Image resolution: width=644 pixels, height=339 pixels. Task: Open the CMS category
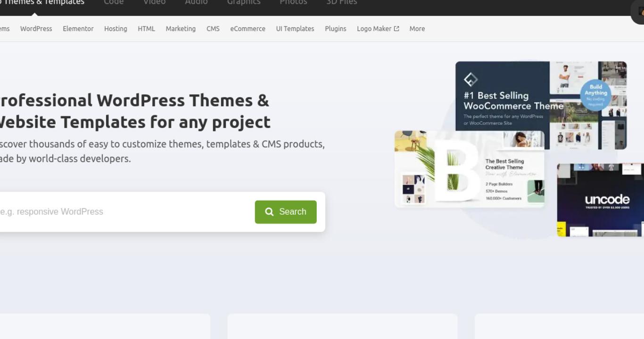[x=213, y=29]
